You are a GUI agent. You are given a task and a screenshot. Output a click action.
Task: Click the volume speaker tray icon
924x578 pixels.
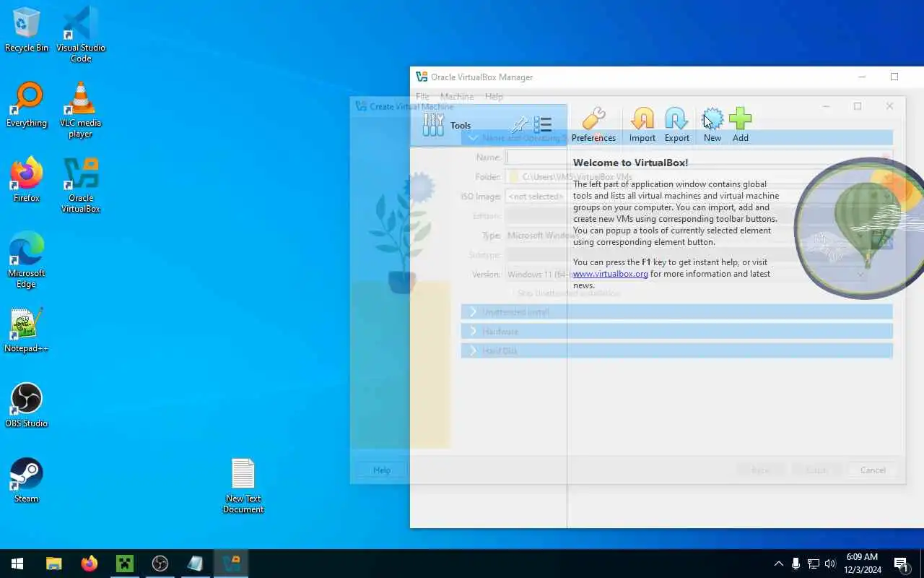click(x=830, y=564)
